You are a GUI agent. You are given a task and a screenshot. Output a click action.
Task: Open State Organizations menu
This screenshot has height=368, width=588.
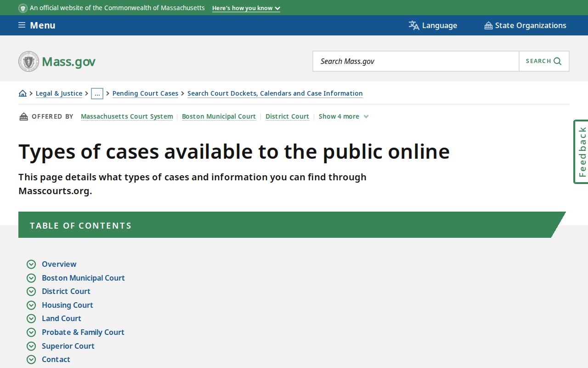(x=525, y=25)
